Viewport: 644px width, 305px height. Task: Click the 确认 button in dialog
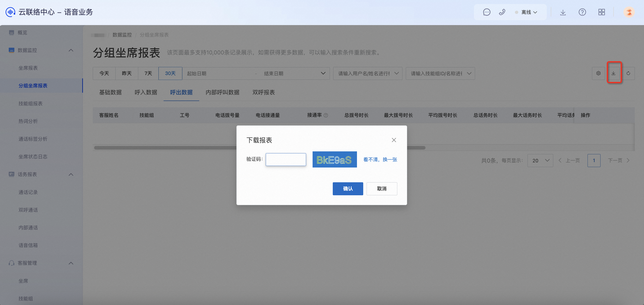pos(348,189)
